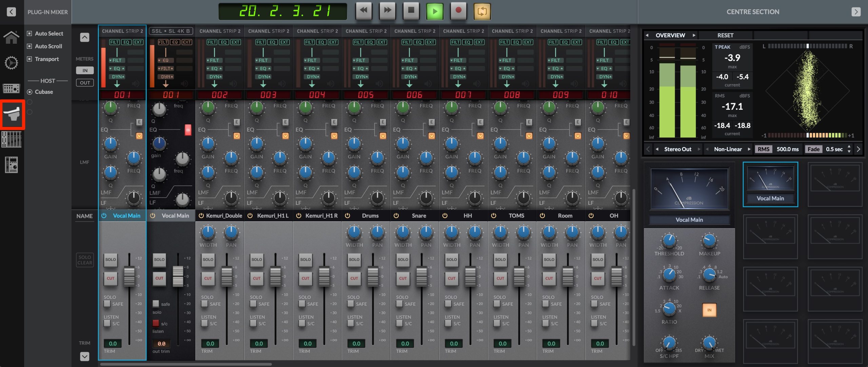Select Vocal Main compressor thumbnail
This screenshot has height=367, width=868.
point(770,184)
